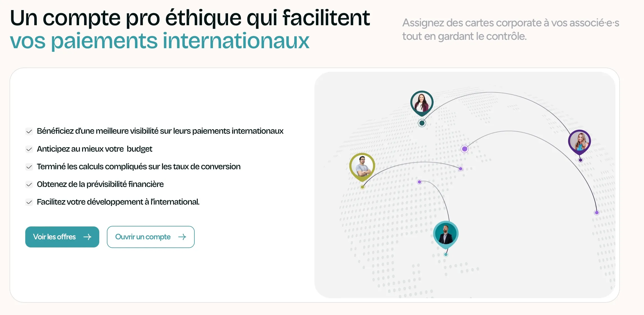644x315 pixels.
Task: Click checkmark beside 'Facilitez votre développement'
Action: pos(29,202)
